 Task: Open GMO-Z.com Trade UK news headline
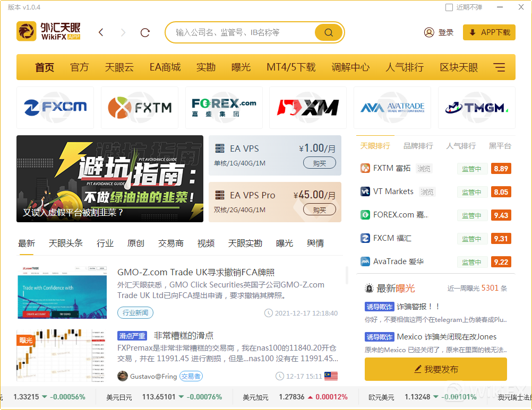pos(196,273)
